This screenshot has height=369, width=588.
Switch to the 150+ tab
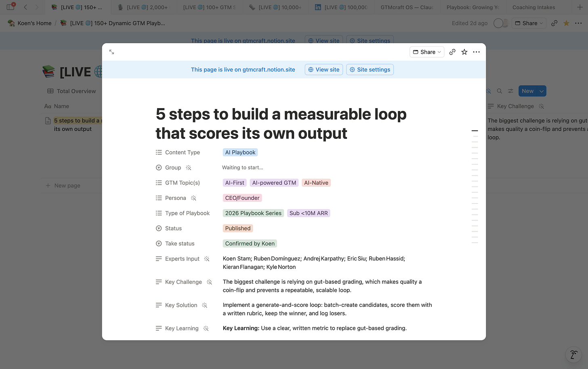pos(77,7)
